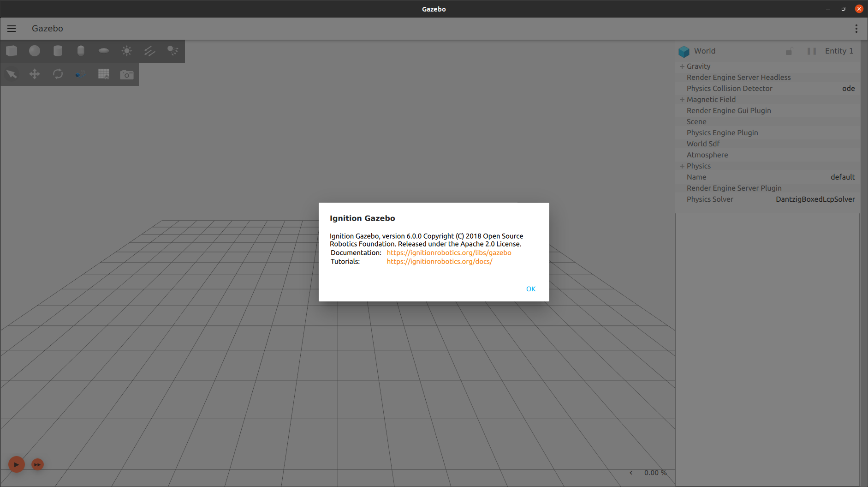Toggle the inspector pause icon
The height and width of the screenshot is (487, 868).
[812, 51]
